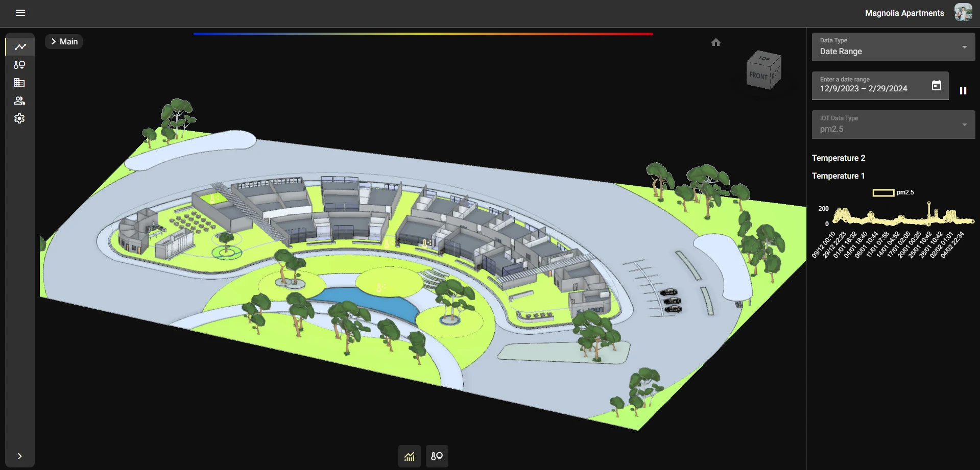The image size is (980, 470).
Task: Expand the Main breadcrumb
Action: pos(64,42)
